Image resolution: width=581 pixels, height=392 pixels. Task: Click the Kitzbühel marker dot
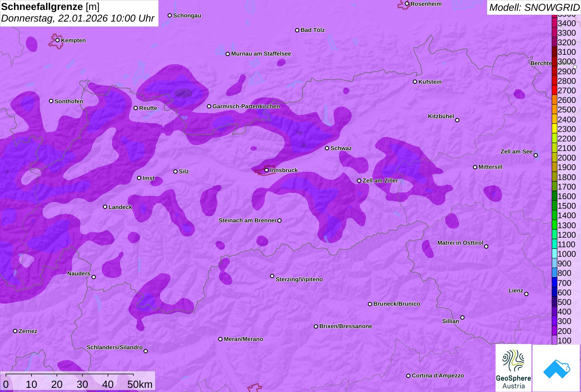(457, 120)
